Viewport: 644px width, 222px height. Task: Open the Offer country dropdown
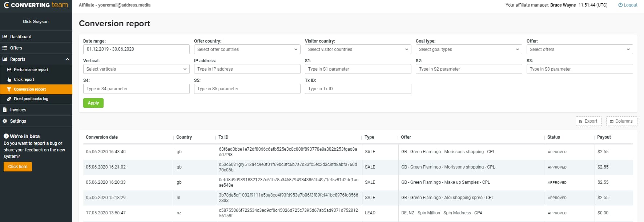[247, 49]
